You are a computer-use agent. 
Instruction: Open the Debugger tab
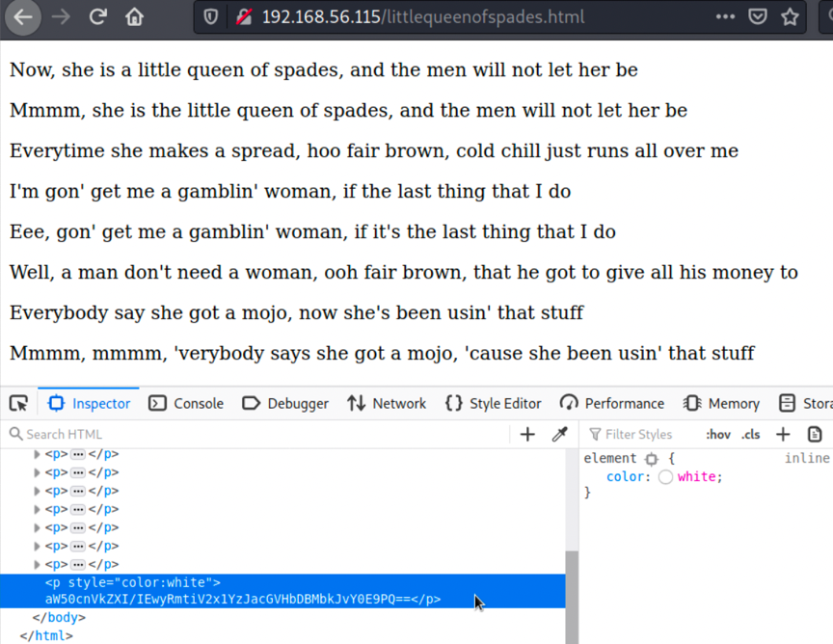click(x=285, y=404)
